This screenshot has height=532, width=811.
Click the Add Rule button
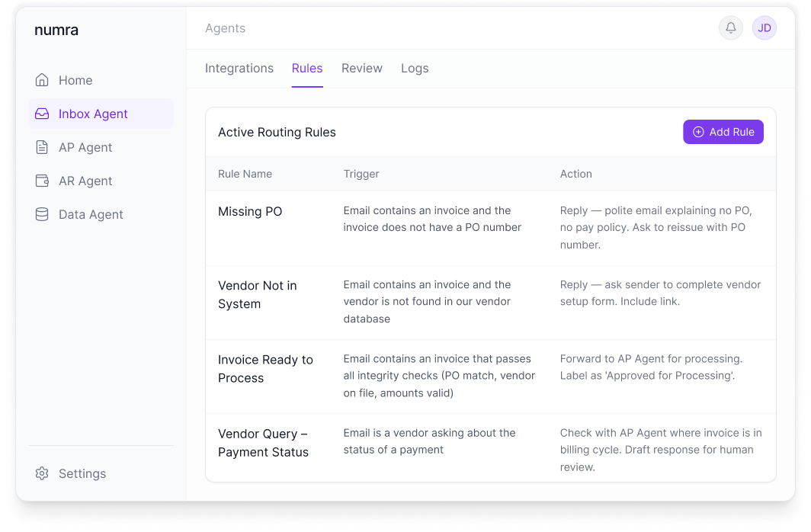pyautogui.click(x=723, y=132)
